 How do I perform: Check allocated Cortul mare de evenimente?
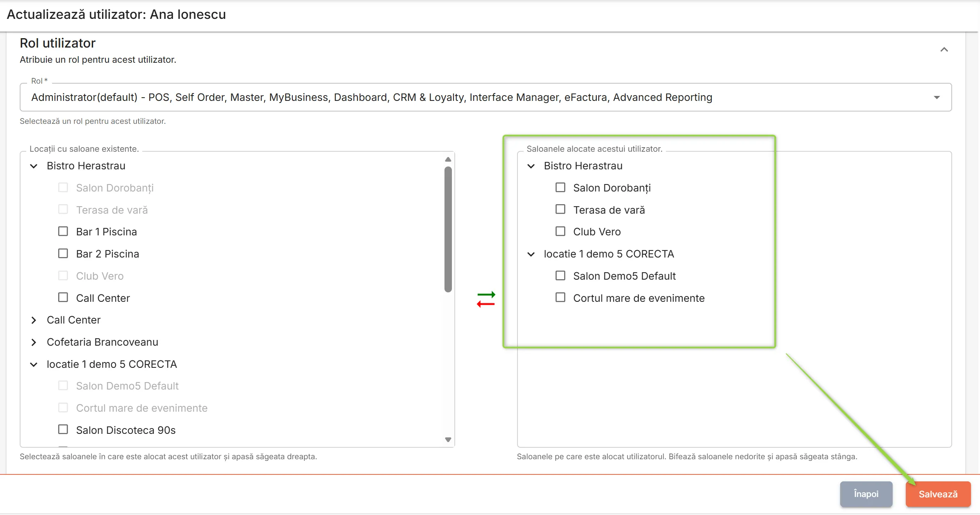560,297
